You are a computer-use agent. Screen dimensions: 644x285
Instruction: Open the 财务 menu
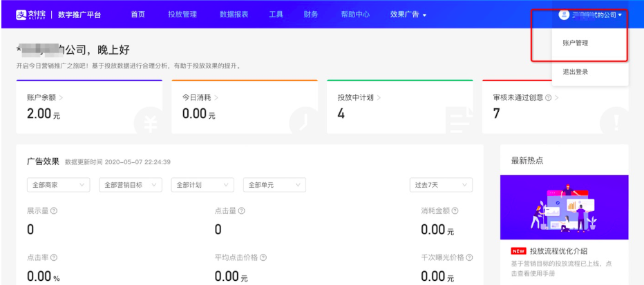311,14
